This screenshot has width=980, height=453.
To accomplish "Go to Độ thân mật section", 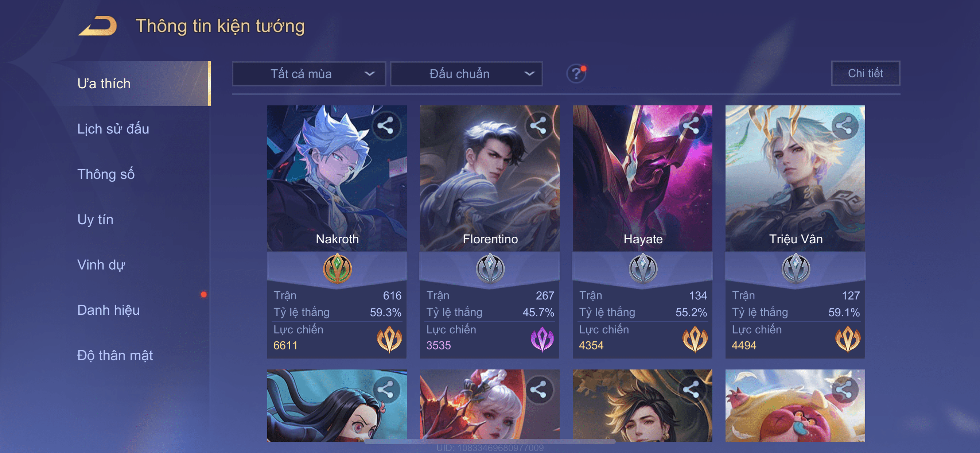I will (115, 355).
